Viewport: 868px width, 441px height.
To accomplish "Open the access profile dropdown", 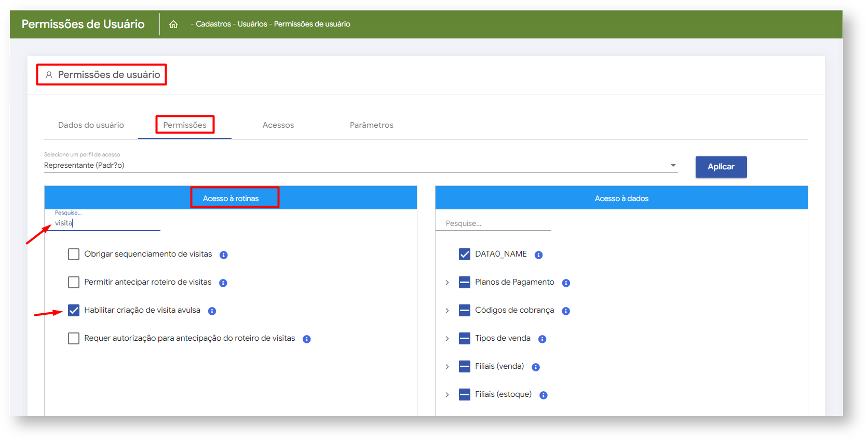I will 673,166.
